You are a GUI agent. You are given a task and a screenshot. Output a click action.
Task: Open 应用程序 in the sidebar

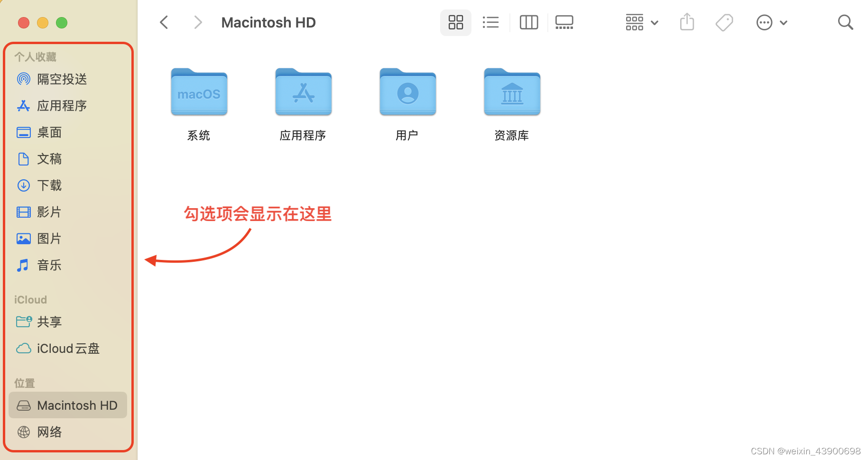(68, 106)
